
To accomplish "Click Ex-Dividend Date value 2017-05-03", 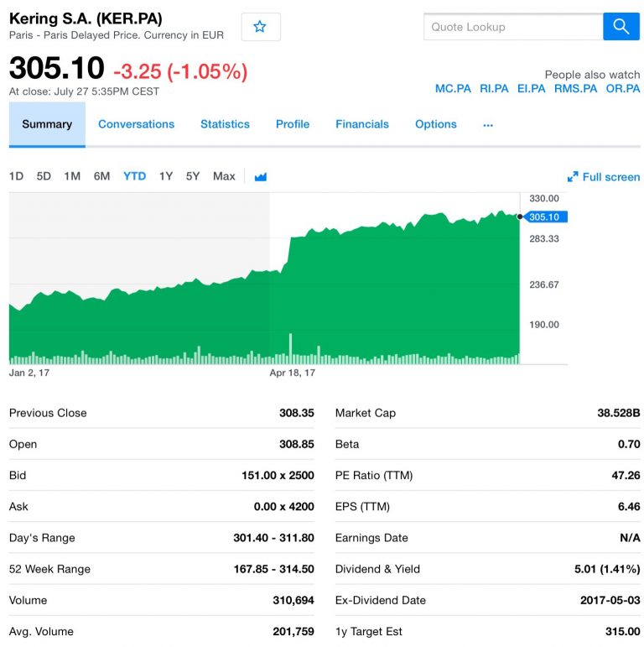I will (610, 600).
